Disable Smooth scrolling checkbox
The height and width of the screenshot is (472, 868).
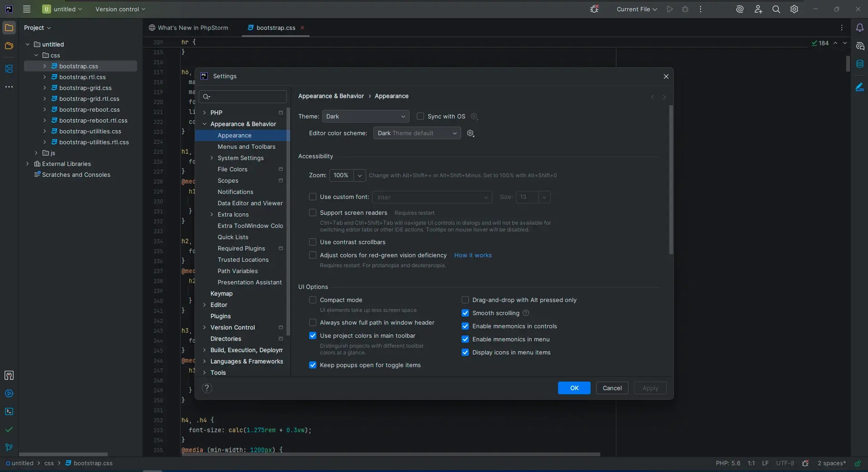pos(465,313)
